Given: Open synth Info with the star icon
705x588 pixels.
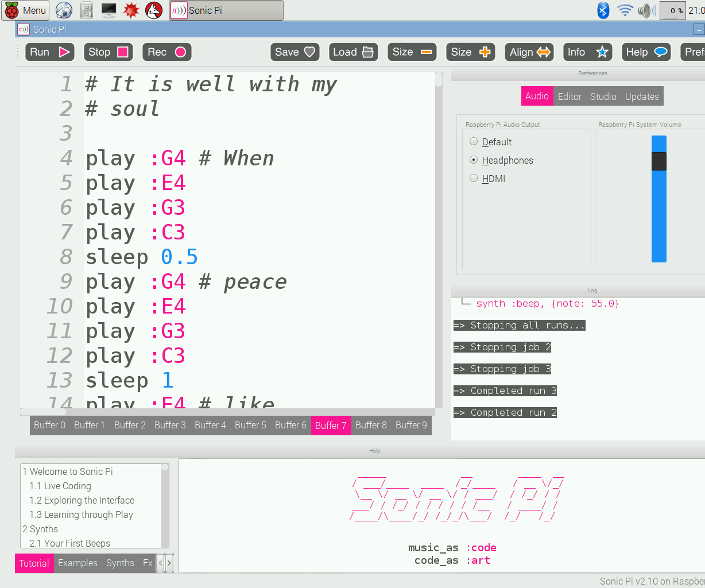Looking at the screenshot, I should pos(587,52).
